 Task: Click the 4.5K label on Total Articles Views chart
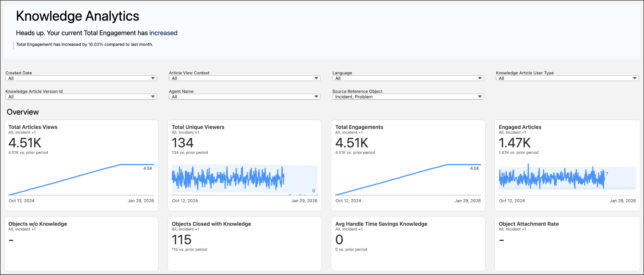coord(148,168)
